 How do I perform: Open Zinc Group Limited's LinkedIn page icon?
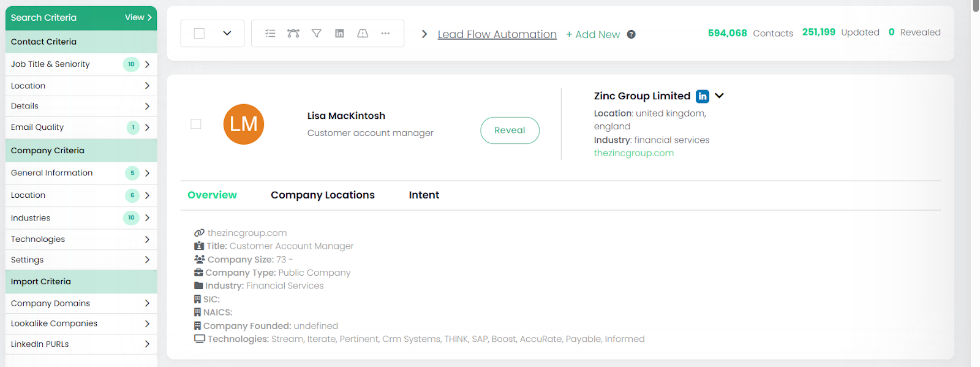tap(703, 96)
